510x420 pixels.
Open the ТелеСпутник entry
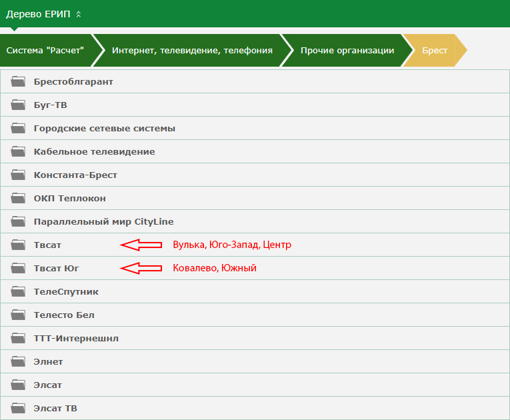click(x=66, y=292)
